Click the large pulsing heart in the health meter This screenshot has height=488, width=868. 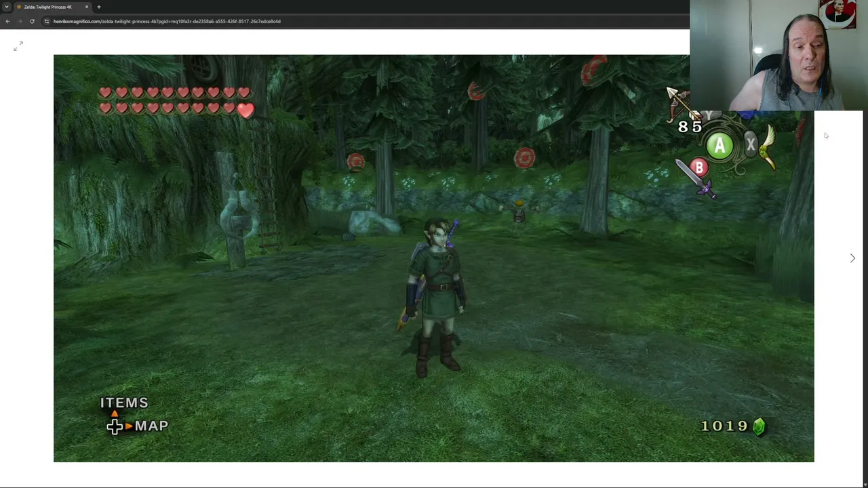(x=245, y=110)
